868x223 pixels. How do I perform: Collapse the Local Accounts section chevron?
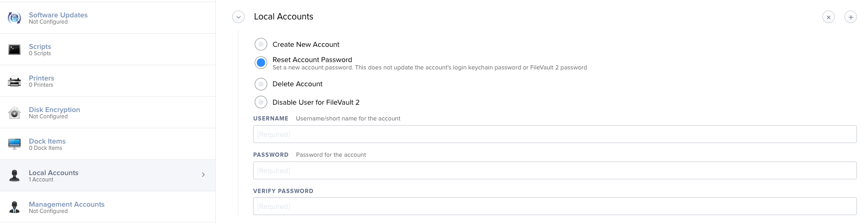coord(238,17)
